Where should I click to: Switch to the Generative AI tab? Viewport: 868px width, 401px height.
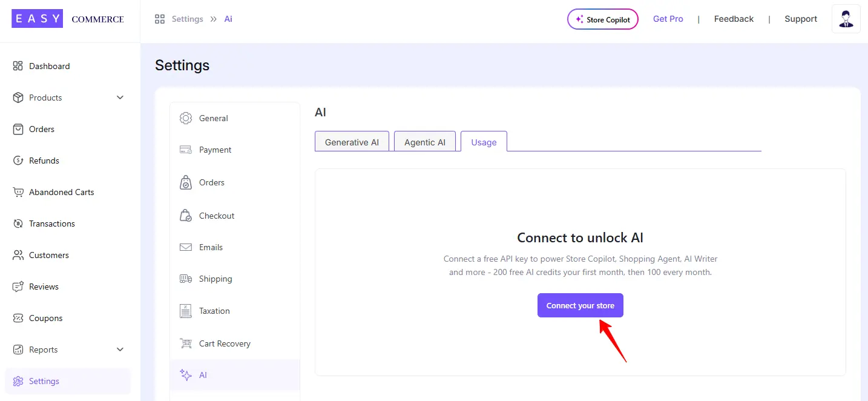pos(352,142)
